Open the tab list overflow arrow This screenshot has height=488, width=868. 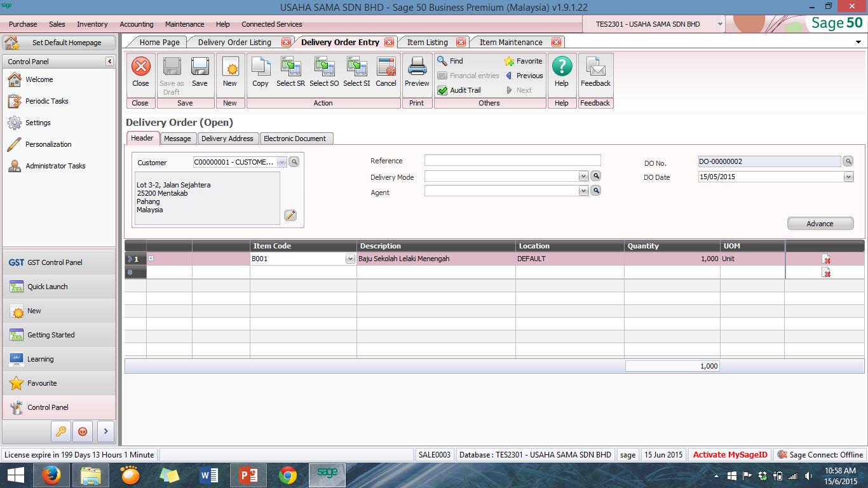pyautogui.click(x=859, y=42)
